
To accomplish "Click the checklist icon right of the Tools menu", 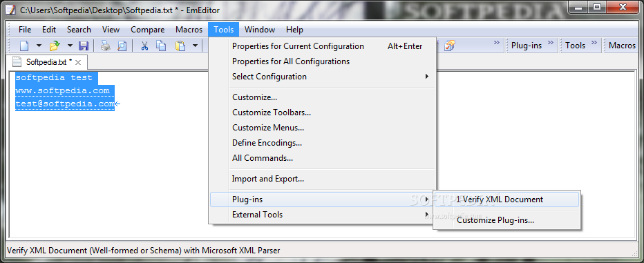I will [x=449, y=46].
